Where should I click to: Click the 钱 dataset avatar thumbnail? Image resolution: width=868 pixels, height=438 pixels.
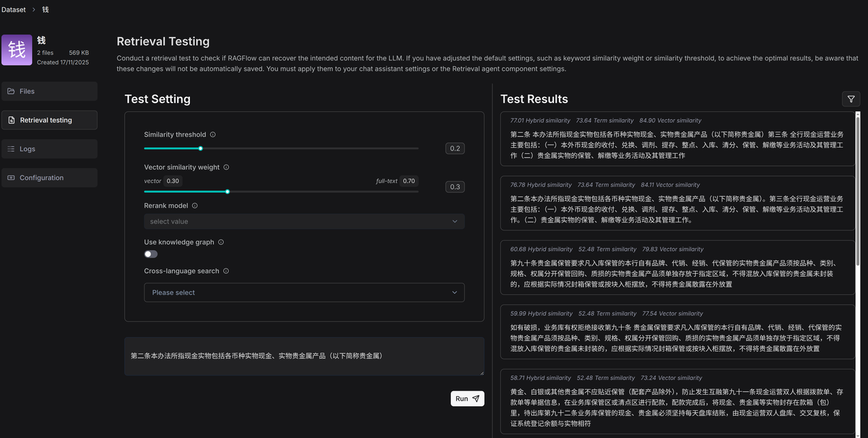pyautogui.click(x=17, y=50)
